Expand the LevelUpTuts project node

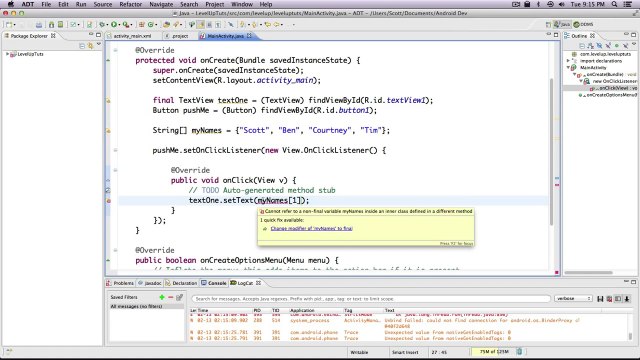(x=7, y=54)
